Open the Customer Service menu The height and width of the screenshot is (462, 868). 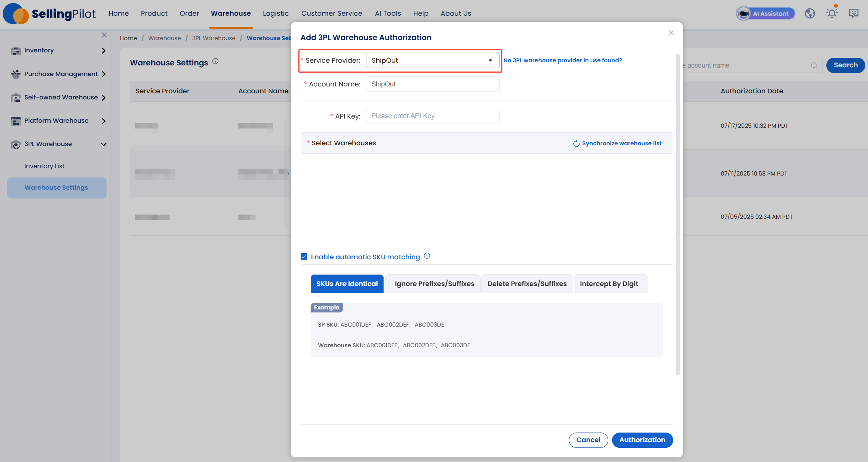click(x=332, y=13)
